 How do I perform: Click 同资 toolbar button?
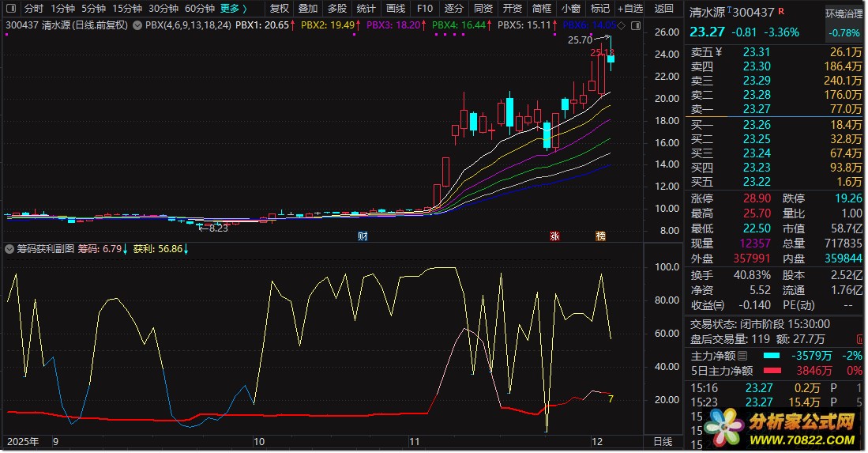click(x=483, y=9)
